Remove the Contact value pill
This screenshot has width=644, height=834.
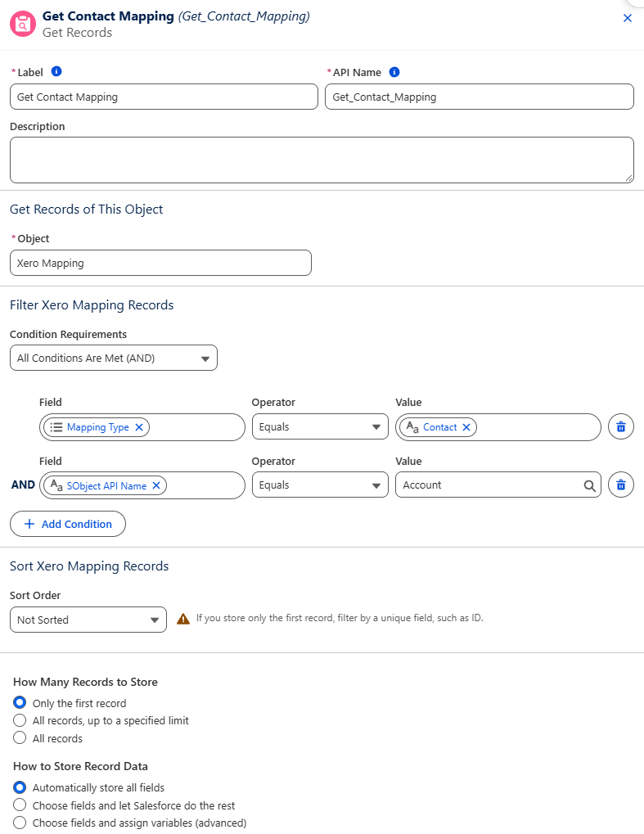click(x=466, y=427)
